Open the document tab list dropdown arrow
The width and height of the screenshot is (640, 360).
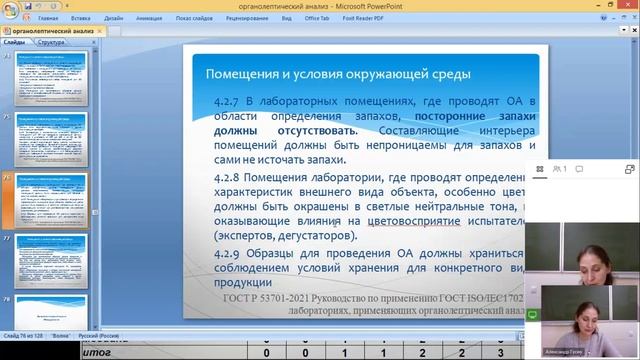click(624, 30)
